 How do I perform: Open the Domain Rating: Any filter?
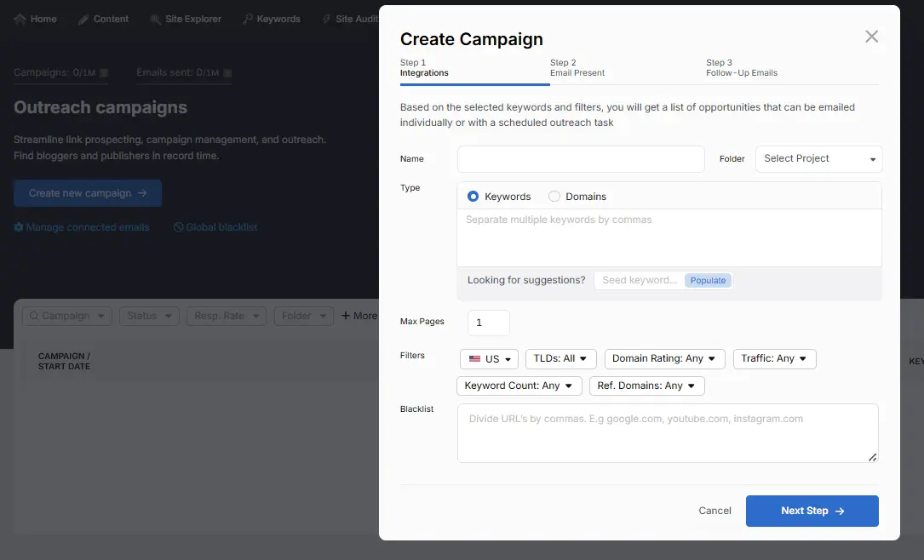[x=664, y=359]
